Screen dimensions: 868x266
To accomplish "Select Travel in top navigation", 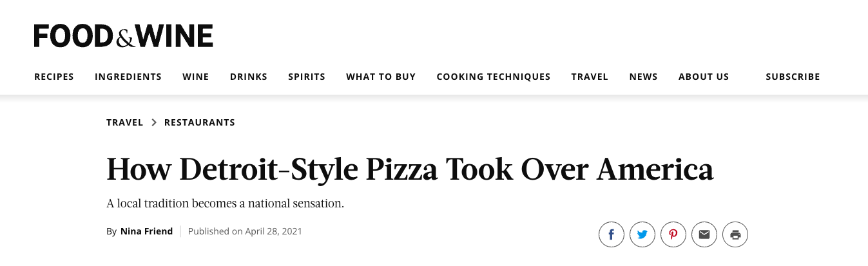I will (x=590, y=77).
